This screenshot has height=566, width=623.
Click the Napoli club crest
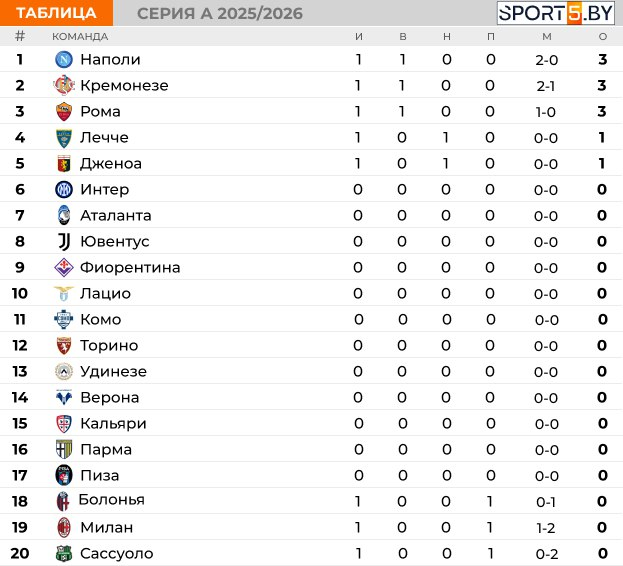pyautogui.click(x=64, y=59)
